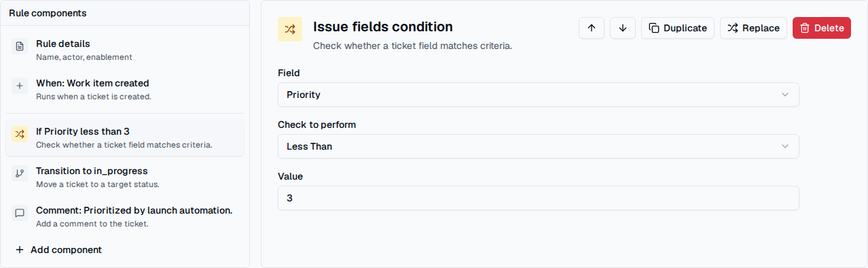The height and width of the screenshot is (268, 868).
Task: Click the shuffle icon beside If Priority less than 3
Action: click(20, 134)
